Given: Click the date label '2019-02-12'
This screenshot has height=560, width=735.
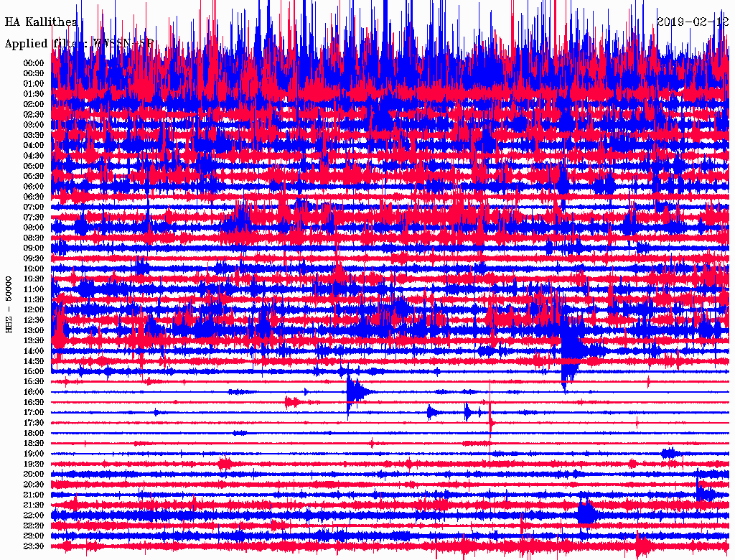Looking at the screenshot, I should pos(693,22).
